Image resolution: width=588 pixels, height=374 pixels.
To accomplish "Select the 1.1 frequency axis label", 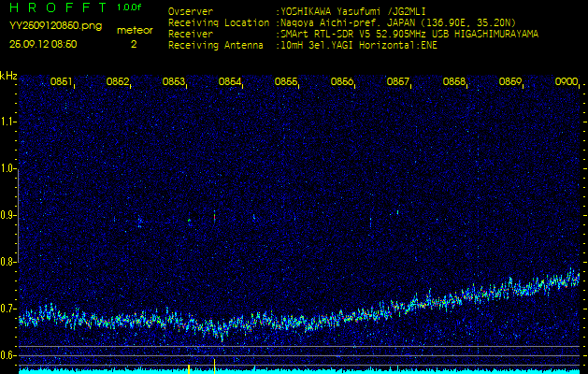I will click(8, 121).
